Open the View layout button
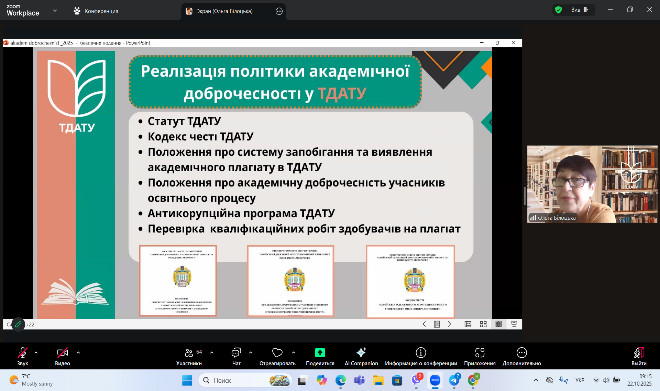The image size is (660, 391). pos(580,10)
